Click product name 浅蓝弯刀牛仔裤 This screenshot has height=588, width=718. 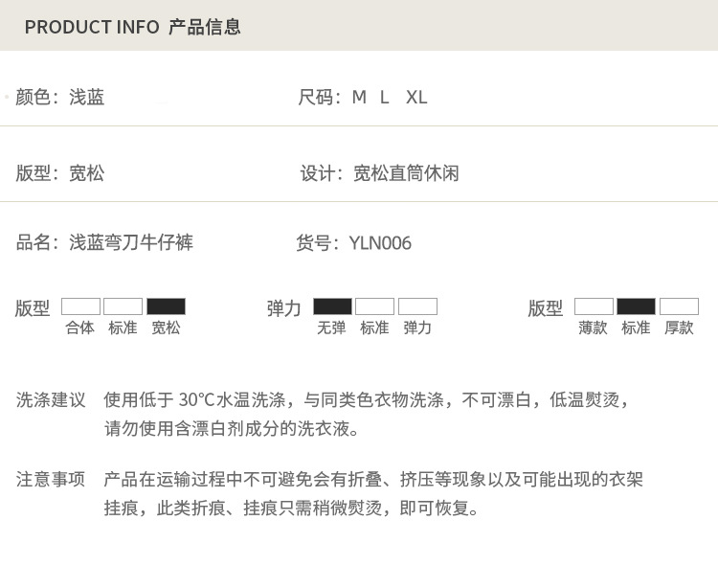click(x=131, y=242)
